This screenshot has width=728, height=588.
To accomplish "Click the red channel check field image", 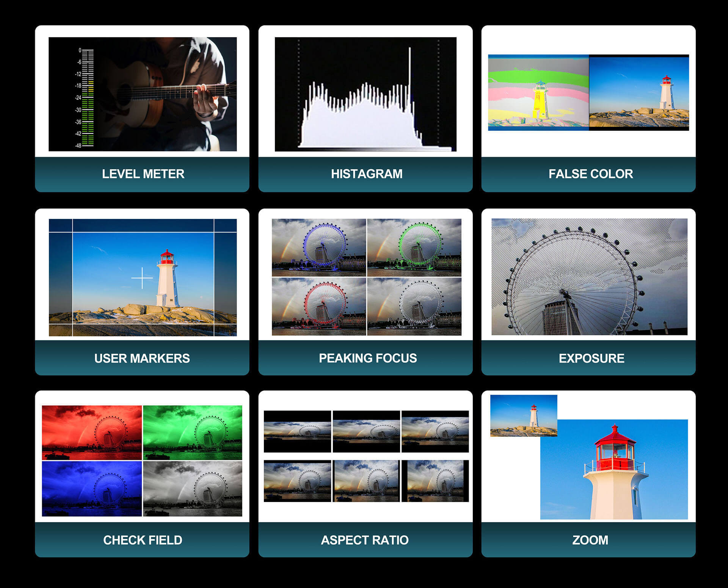I will pyautogui.click(x=92, y=432).
